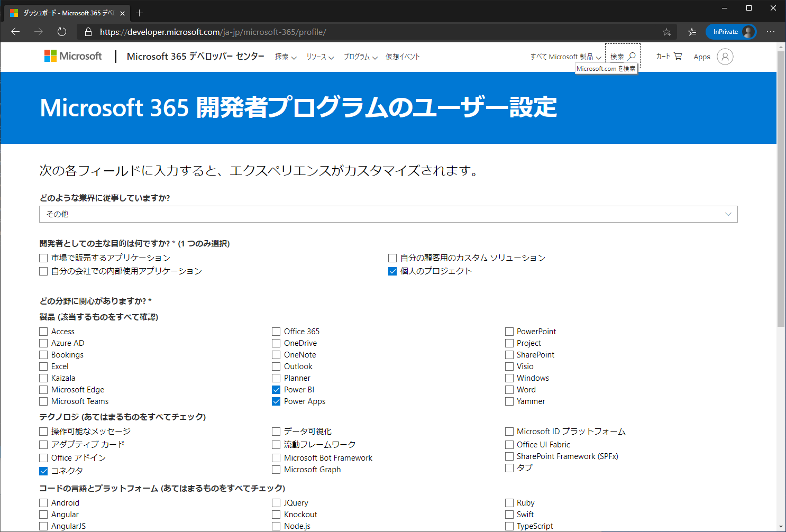Viewport: 786px width, 532px height.
Task: Check SharePoint Framework (SPFx) checkbox
Action: (x=509, y=456)
